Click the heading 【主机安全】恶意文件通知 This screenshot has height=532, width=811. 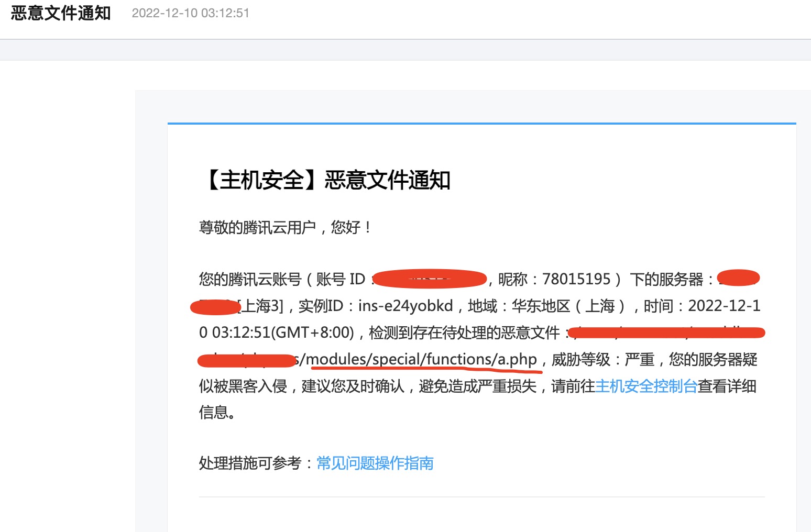tap(325, 180)
